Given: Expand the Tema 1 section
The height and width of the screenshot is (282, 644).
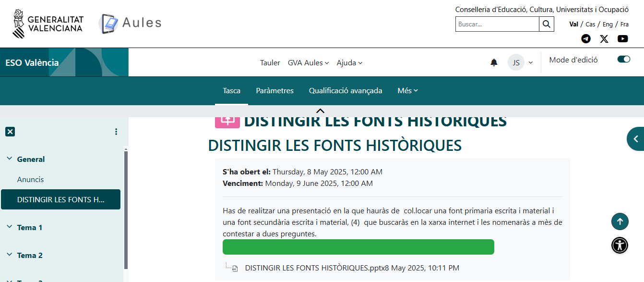Looking at the screenshot, I should click(x=9, y=227).
